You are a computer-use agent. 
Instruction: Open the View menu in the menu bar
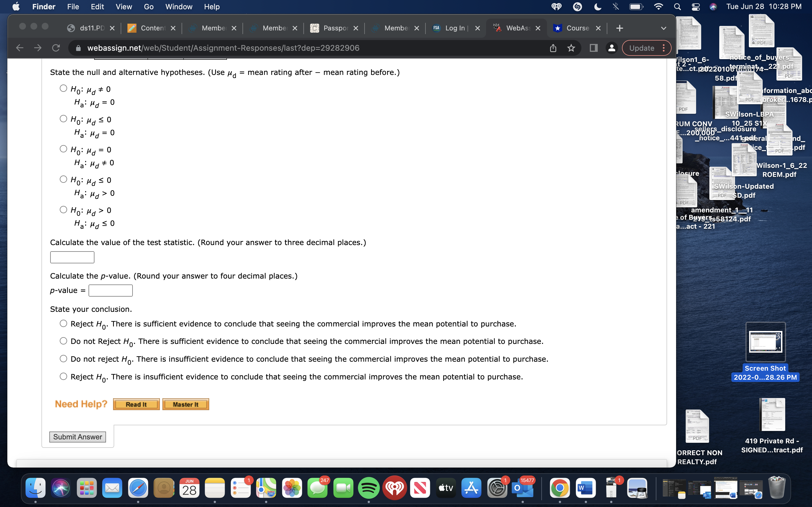pyautogui.click(x=123, y=7)
